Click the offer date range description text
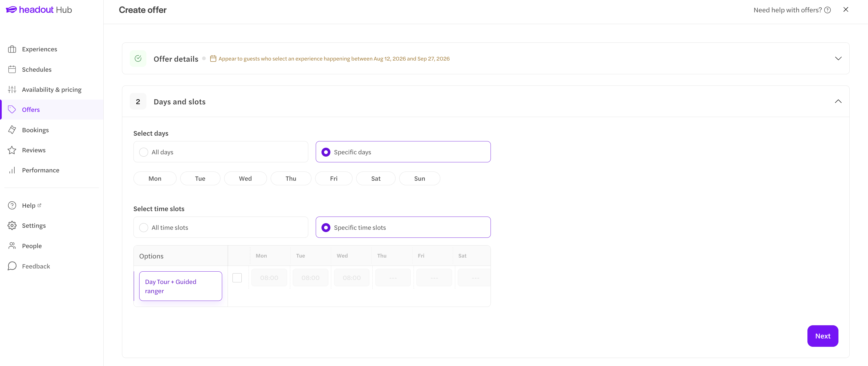This screenshot has height=366, width=868. [x=334, y=59]
